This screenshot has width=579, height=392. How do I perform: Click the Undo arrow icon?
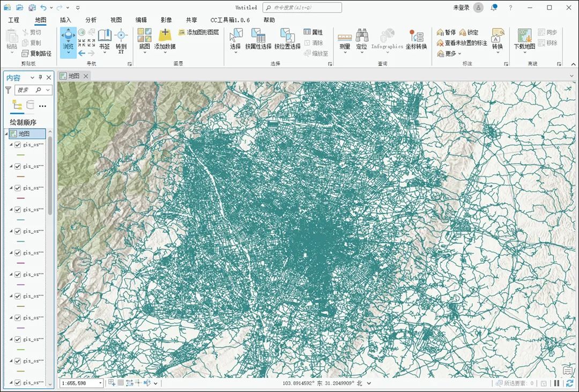pyautogui.click(x=43, y=8)
